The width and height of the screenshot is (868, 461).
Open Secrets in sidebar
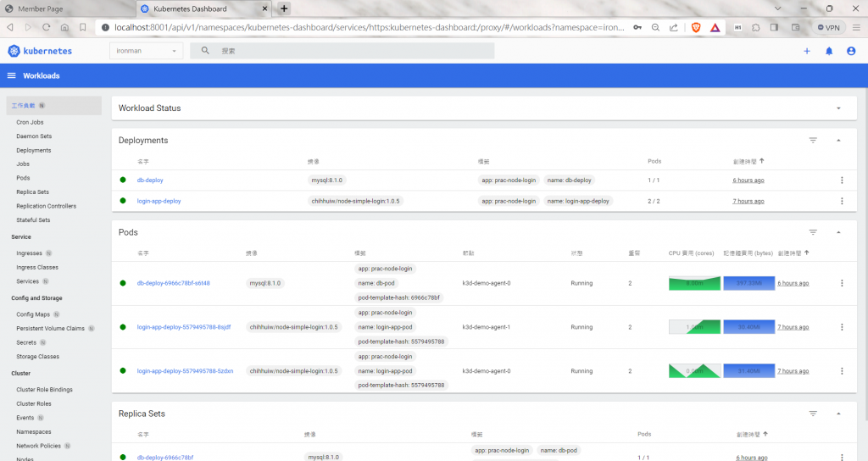(26, 342)
